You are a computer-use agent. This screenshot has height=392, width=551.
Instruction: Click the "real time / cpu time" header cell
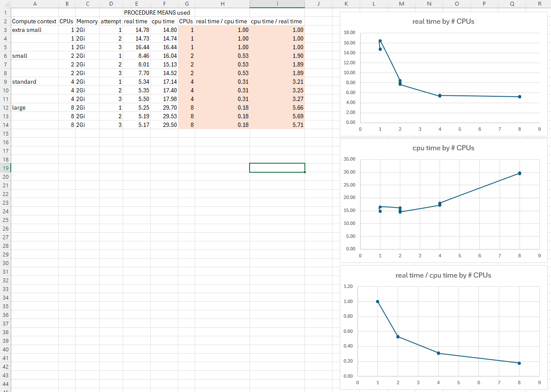(x=222, y=21)
